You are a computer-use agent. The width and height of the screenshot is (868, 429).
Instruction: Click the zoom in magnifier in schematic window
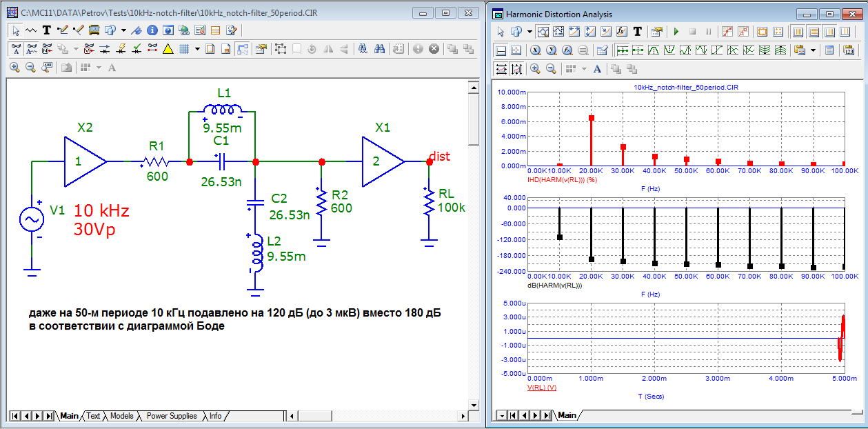tap(15, 68)
